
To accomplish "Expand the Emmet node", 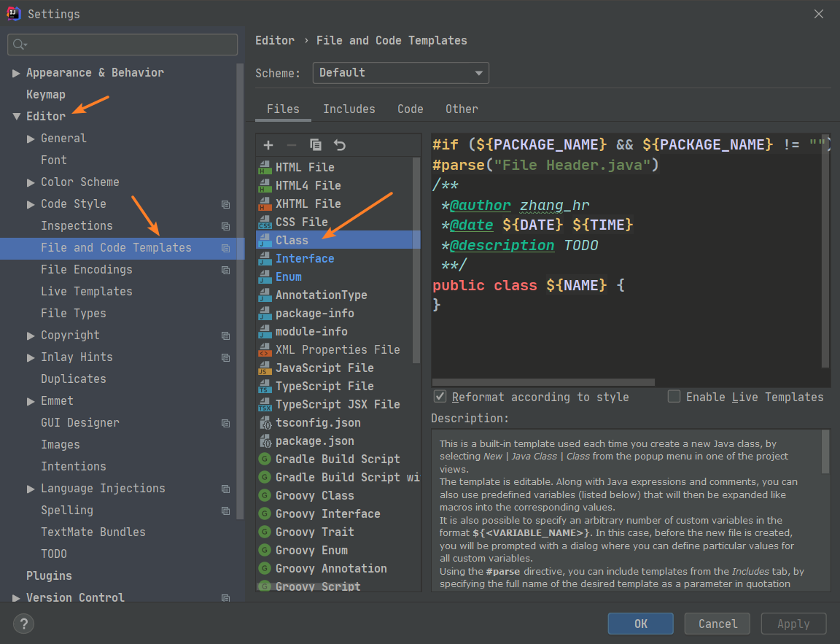I will click(31, 401).
